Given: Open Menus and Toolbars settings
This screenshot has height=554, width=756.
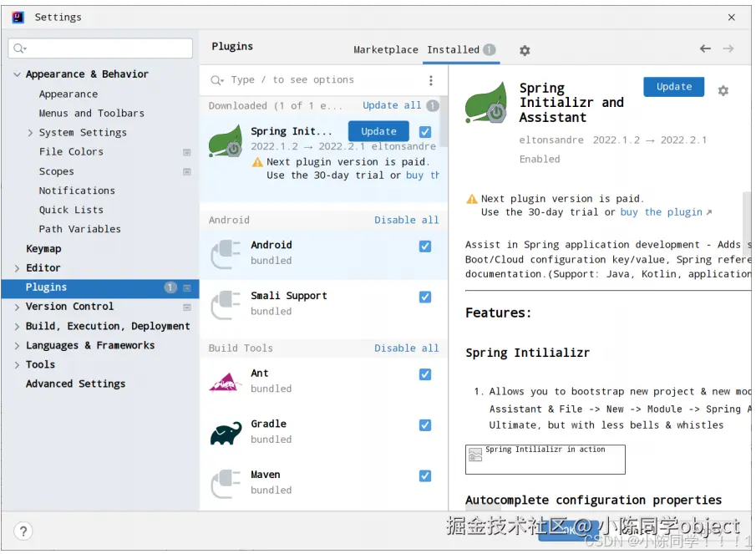Looking at the screenshot, I should click(x=92, y=114).
